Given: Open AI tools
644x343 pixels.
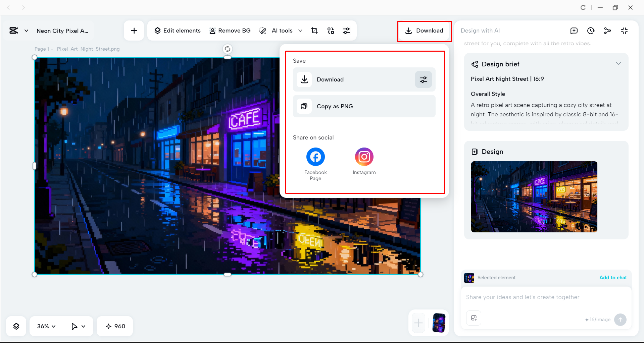Looking at the screenshot, I should [276, 31].
